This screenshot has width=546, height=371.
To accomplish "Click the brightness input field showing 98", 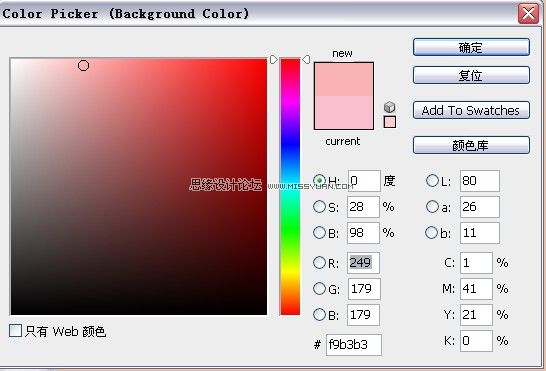I will pyautogui.click(x=363, y=233).
